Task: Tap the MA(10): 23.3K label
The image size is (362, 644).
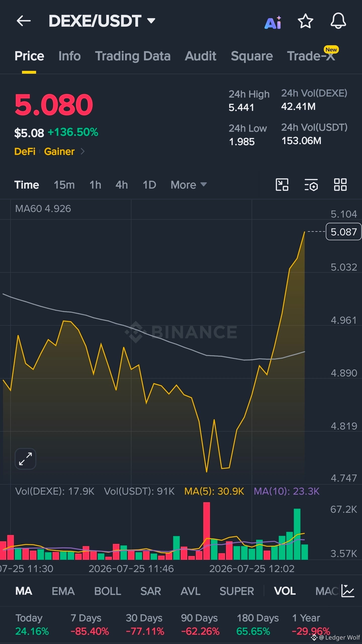Action: (287, 491)
